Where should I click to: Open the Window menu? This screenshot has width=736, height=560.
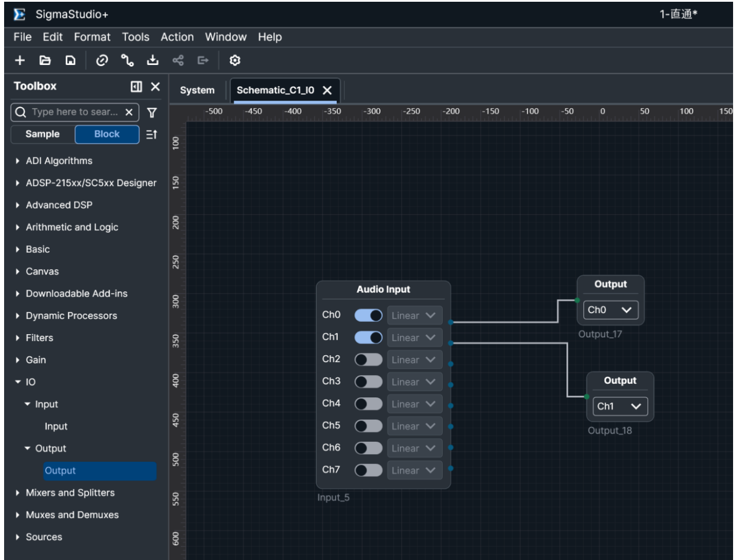(x=225, y=37)
